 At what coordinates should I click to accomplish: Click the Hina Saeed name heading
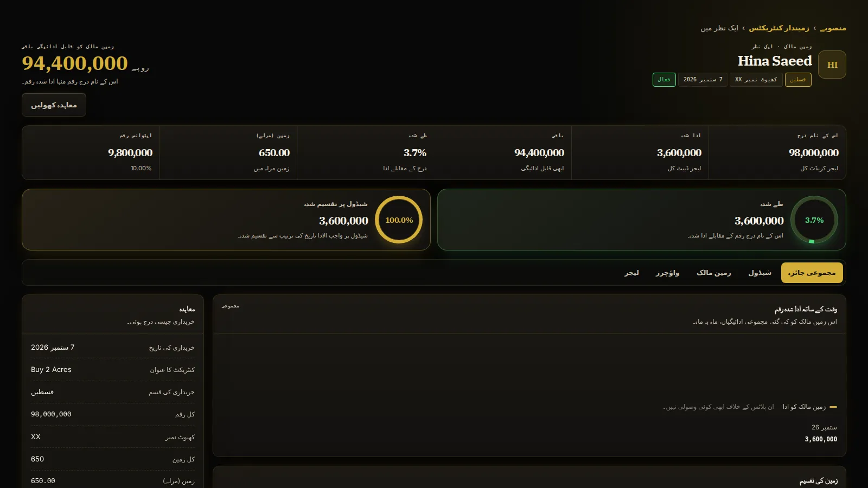click(775, 61)
